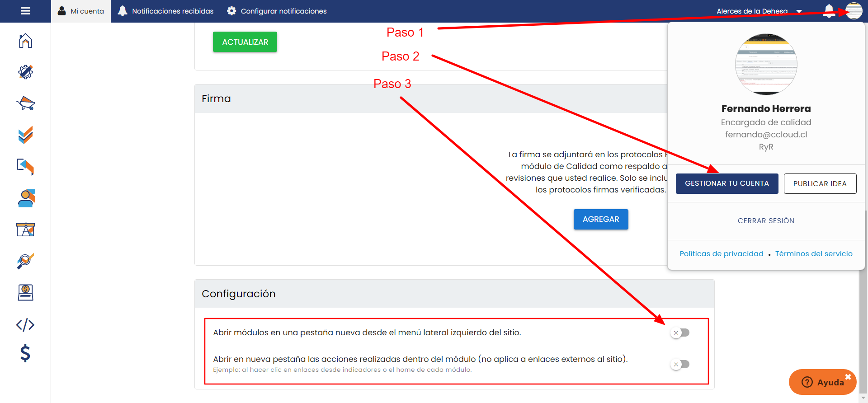Open the wheelbarrow module icon
The image size is (868, 403).
(x=25, y=103)
